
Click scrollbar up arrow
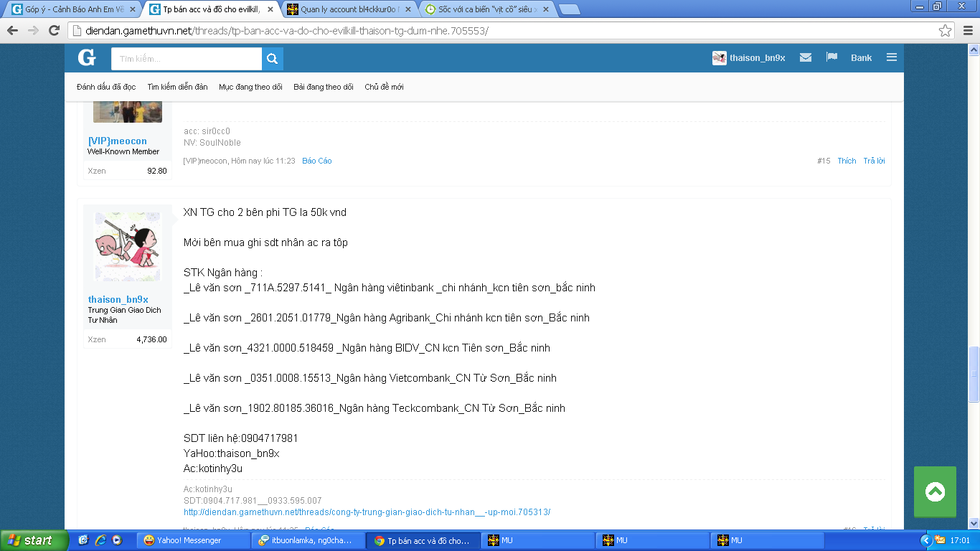974,50
